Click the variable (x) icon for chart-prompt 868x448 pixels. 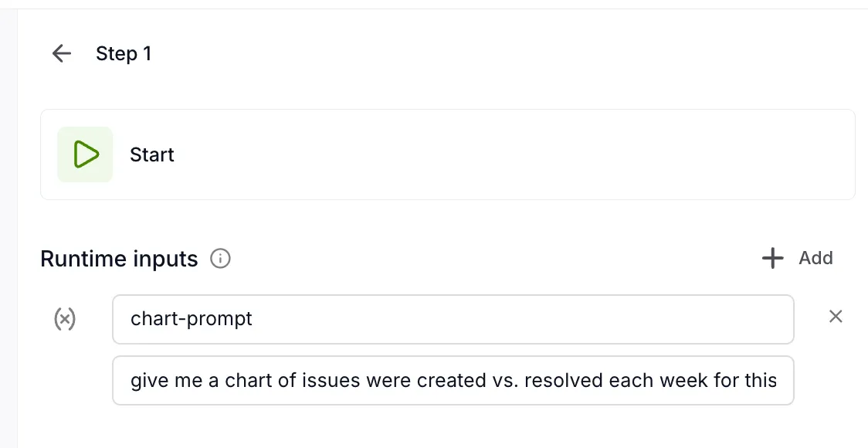66,318
